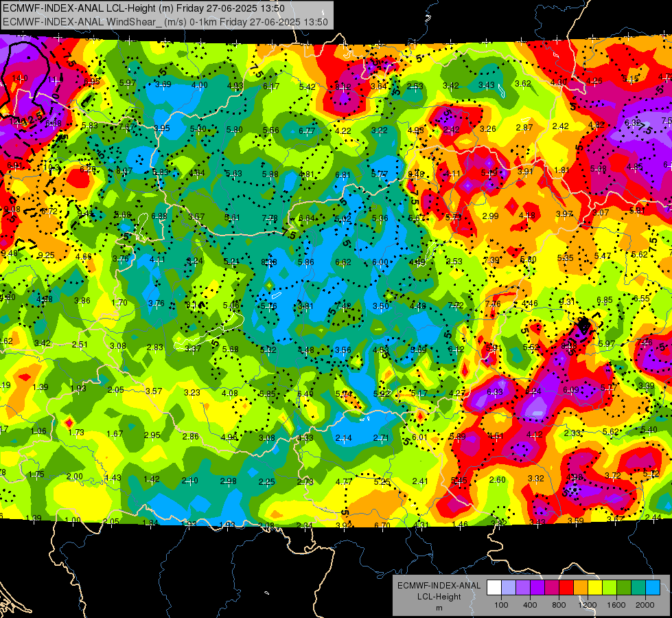This screenshot has width=672, height=618.
Task: Click the 10.3 grid point value
Action: pos(52,168)
